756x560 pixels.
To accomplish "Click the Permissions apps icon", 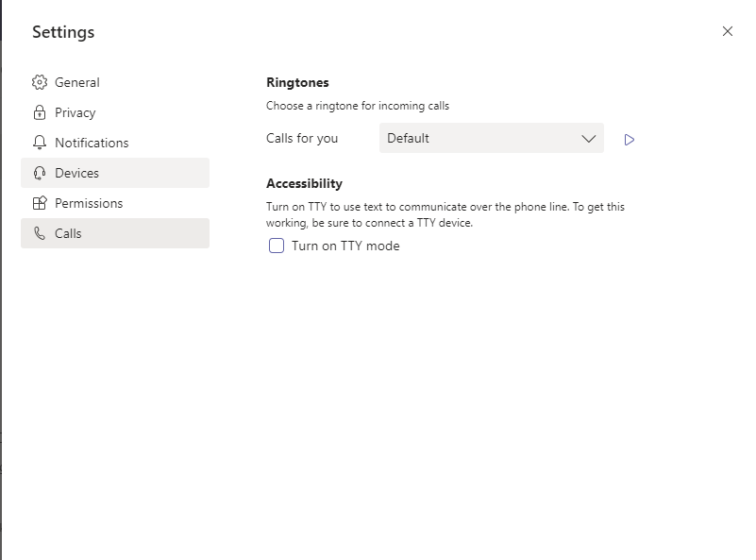I will pyautogui.click(x=39, y=203).
